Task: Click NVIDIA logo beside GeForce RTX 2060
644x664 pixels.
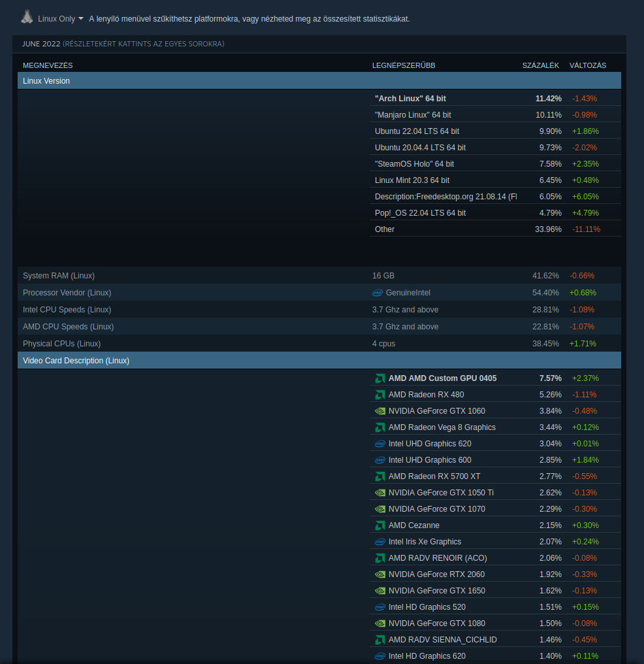Action: click(380, 574)
